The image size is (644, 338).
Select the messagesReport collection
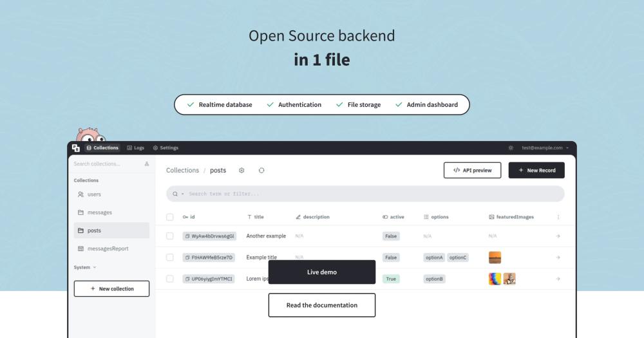coord(111,249)
